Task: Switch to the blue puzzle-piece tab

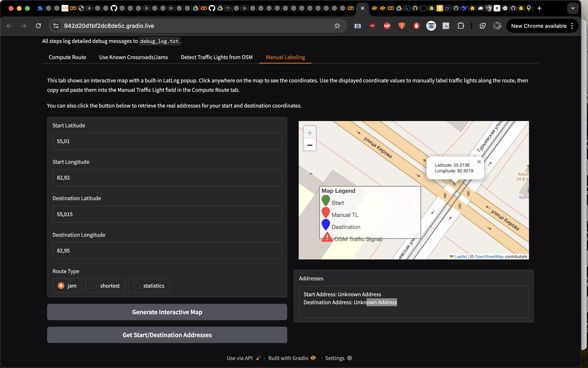Action: (x=40, y=8)
